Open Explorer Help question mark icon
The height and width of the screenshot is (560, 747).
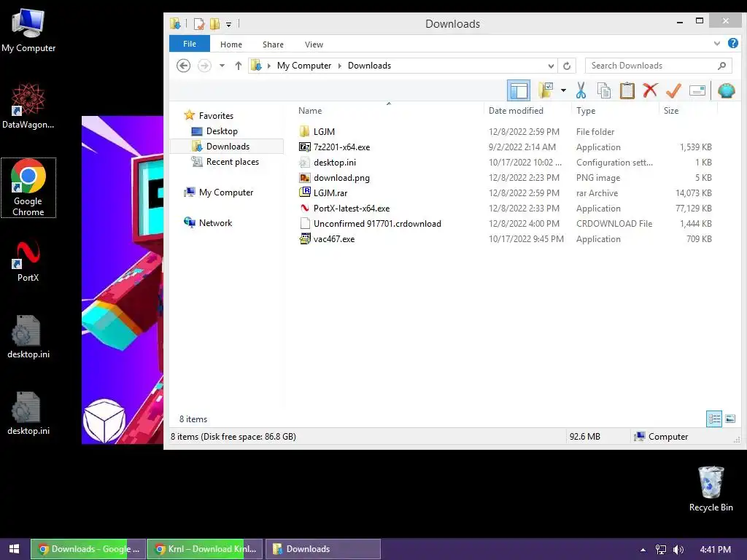[733, 43]
